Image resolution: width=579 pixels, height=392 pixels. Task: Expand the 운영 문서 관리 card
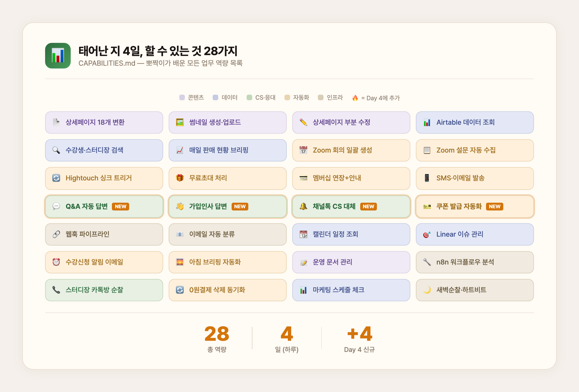click(351, 262)
